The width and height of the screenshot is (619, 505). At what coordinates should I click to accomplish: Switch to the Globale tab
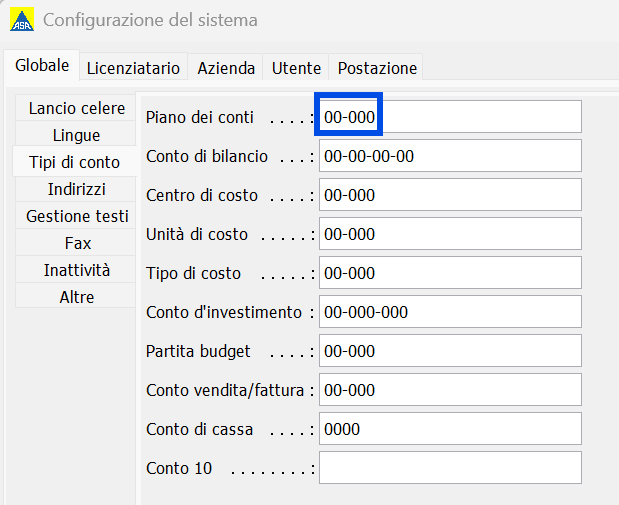pyautogui.click(x=42, y=66)
